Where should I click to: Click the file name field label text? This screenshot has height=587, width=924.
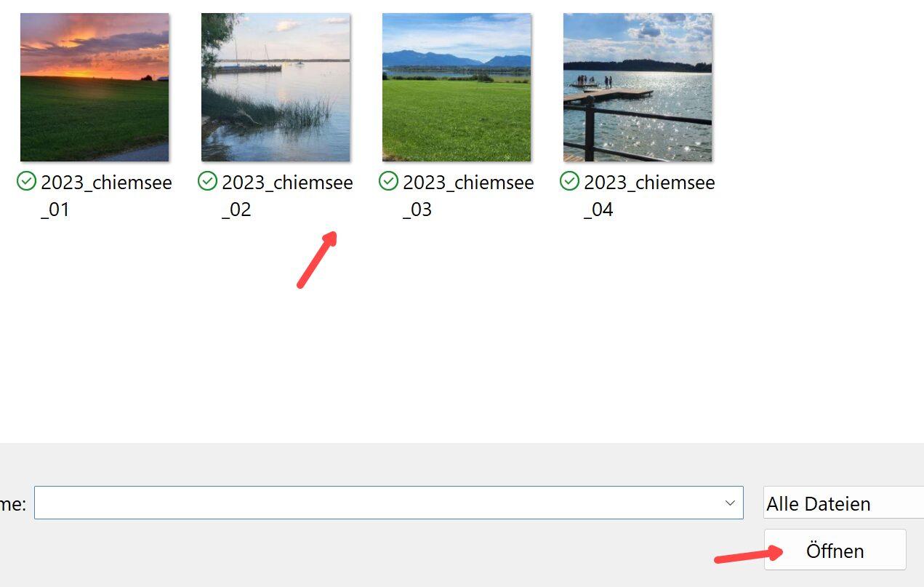tap(12, 504)
